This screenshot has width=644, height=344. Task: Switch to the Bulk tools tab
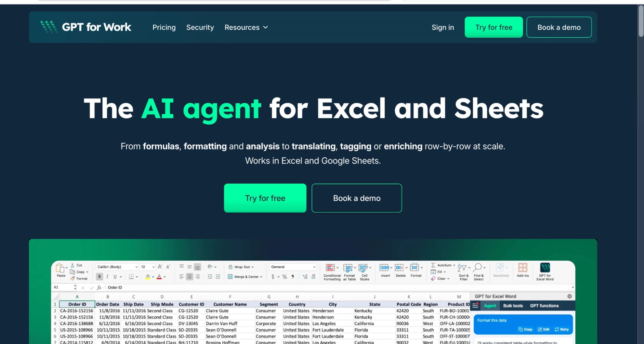[x=513, y=306]
